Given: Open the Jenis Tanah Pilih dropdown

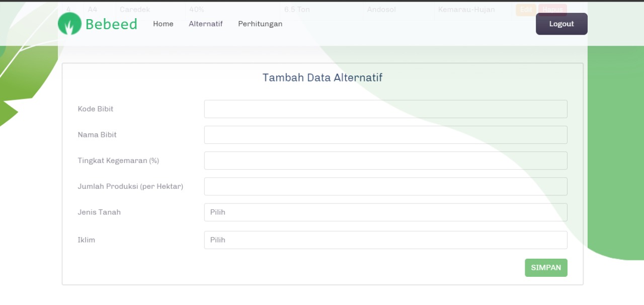Looking at the screenshot, I should [x=385, y=212].
